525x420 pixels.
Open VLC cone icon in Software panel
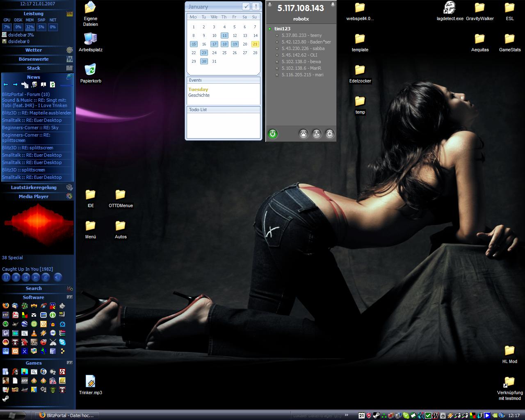[x=34, y=333]
